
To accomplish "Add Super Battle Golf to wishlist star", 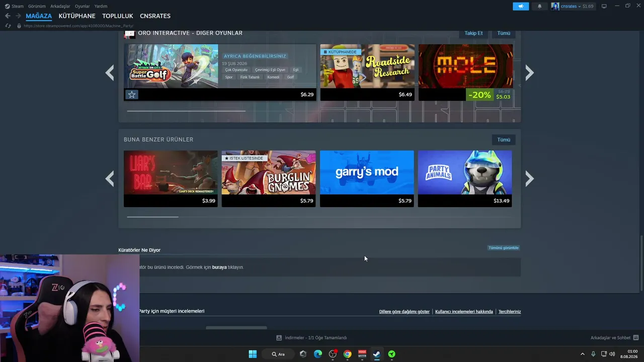I will click(x=131, y=95).
